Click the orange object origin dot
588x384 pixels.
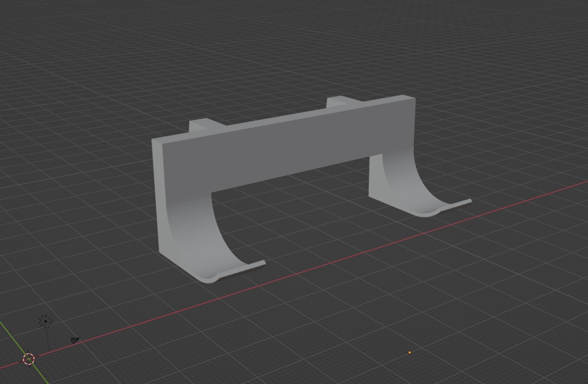[410, 352]
